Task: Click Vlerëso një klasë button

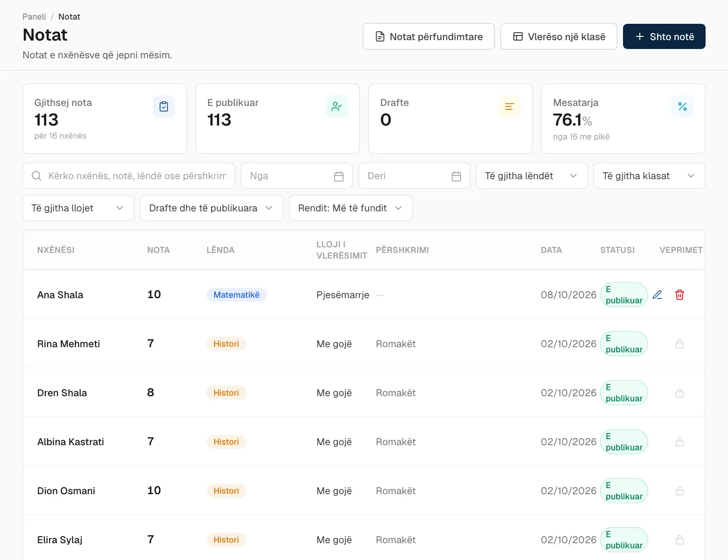Action: pos(559,36)
